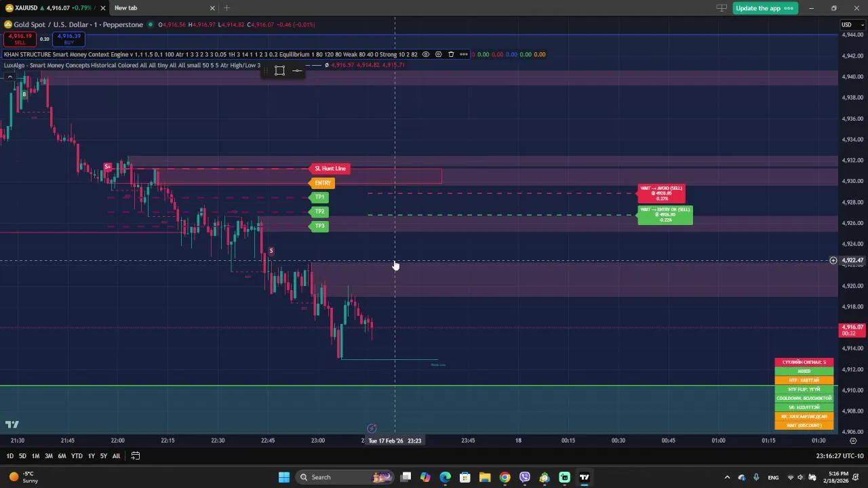Click the red SELL price button
This screenshot has width=868, height=488.
[x=20, y=39]
